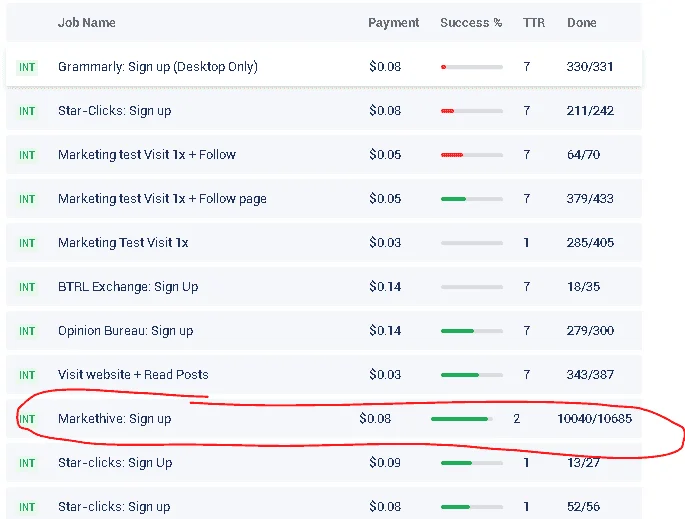
Task: Click the 52/56 done count
Action: coord(583,507)
